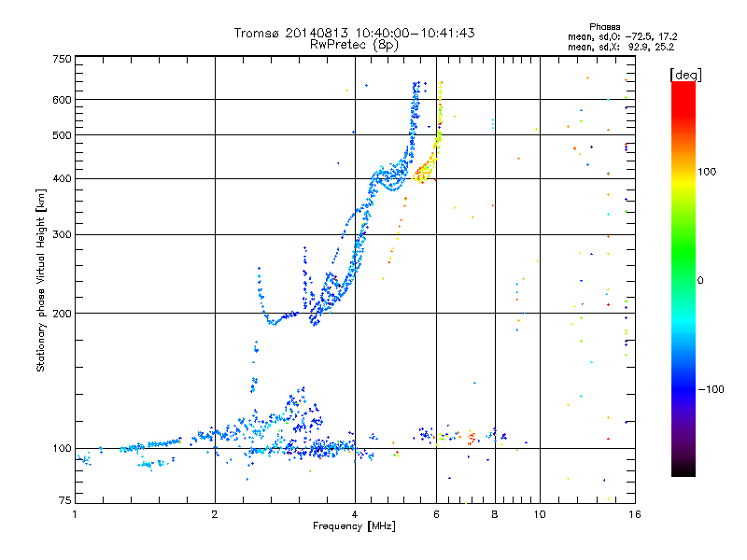Click the x-axis tick label '16'

pyautogui.click(x=635, y=514)
